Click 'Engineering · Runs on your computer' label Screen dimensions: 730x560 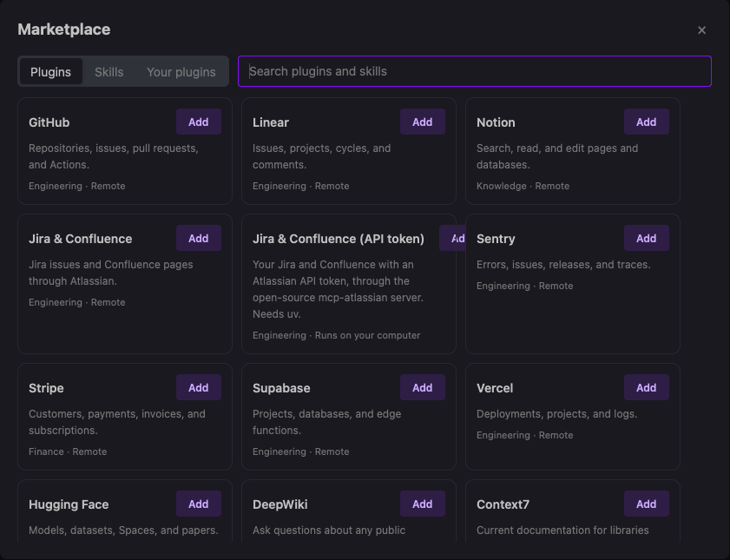336,335
